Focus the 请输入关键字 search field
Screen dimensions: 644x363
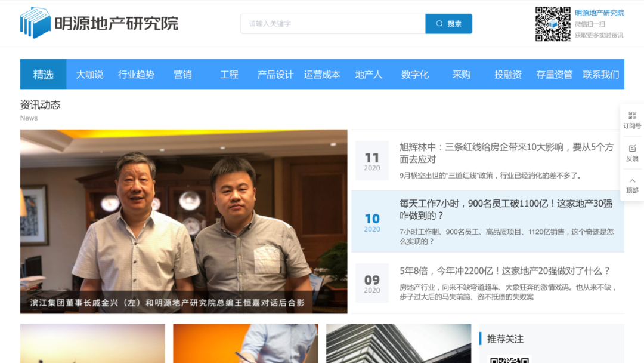point(333,24)
